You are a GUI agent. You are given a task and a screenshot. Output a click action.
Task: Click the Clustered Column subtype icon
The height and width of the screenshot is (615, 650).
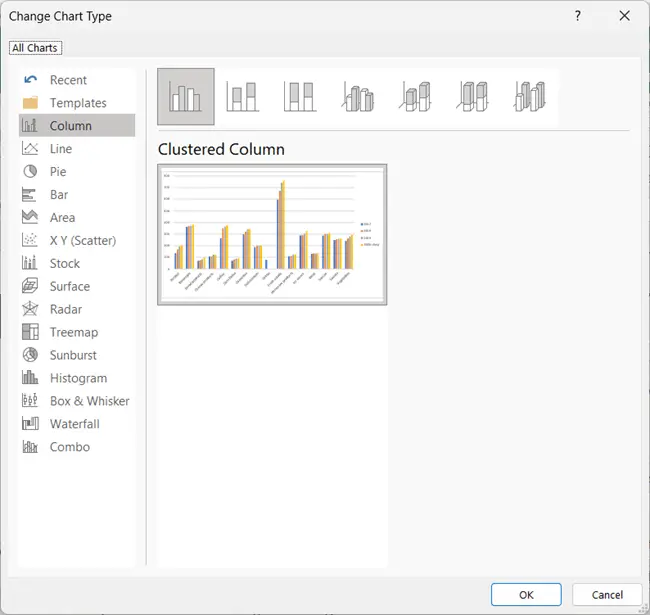point(186,97)
